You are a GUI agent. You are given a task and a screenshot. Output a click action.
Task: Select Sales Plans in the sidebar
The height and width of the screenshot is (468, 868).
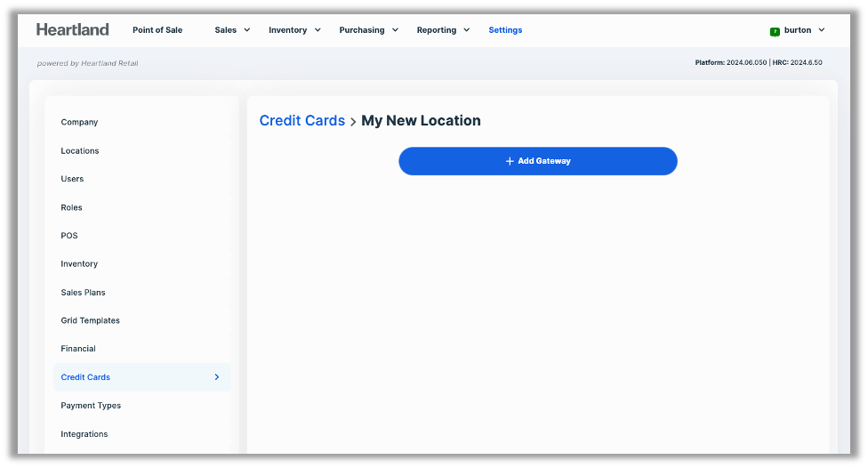[x=83, y=292]
